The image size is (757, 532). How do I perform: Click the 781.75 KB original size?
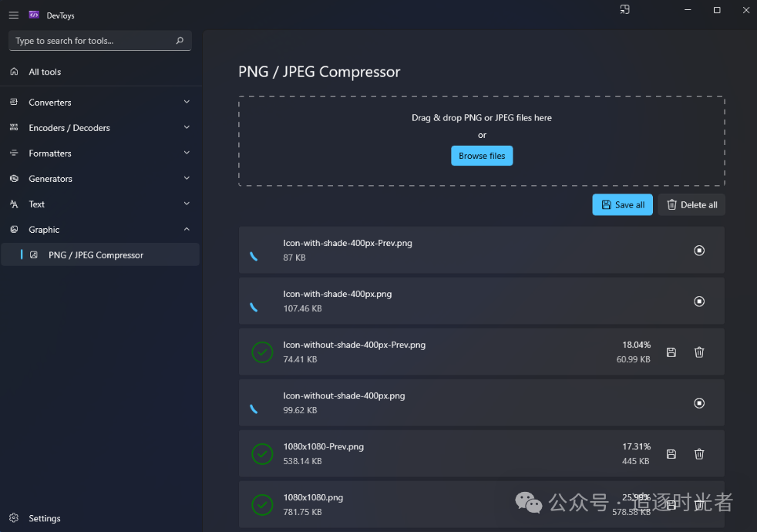(x=303, y=512)
